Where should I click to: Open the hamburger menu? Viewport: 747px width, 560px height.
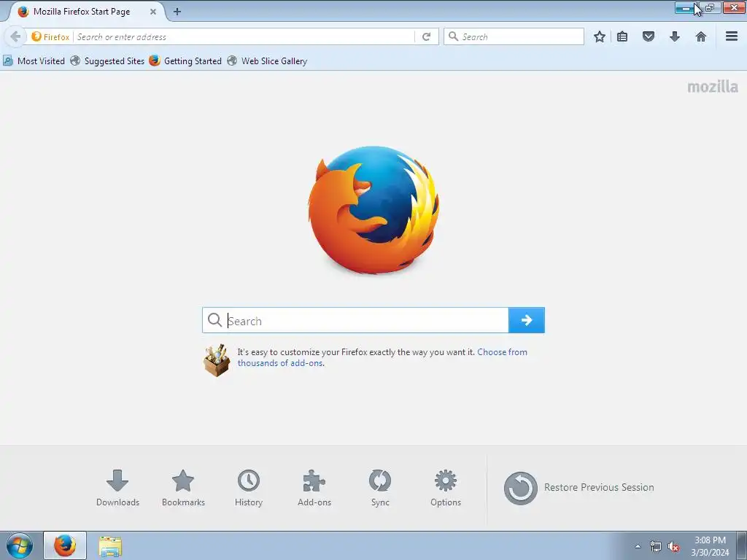click(x=732, y=36)
